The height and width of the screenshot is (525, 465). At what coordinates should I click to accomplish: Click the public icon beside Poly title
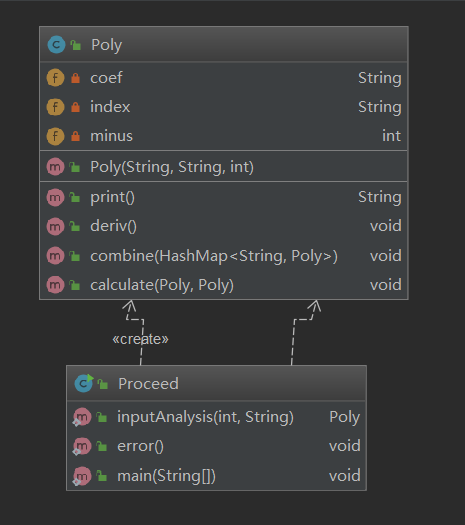pos(76,45)
